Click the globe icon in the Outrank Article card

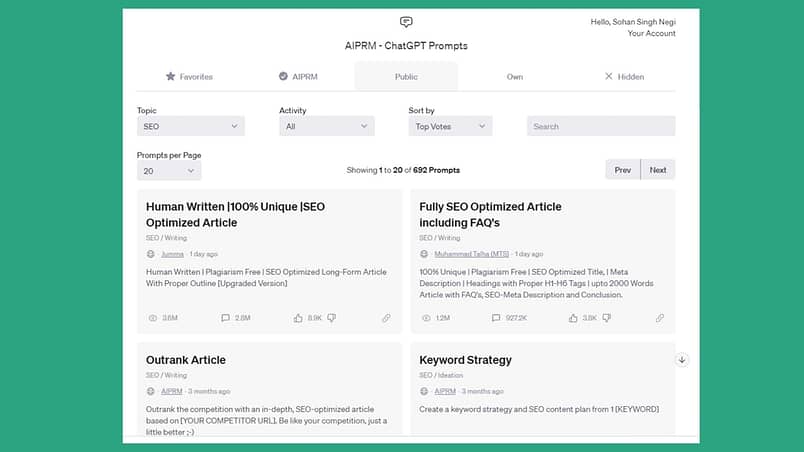pos(151,391)
